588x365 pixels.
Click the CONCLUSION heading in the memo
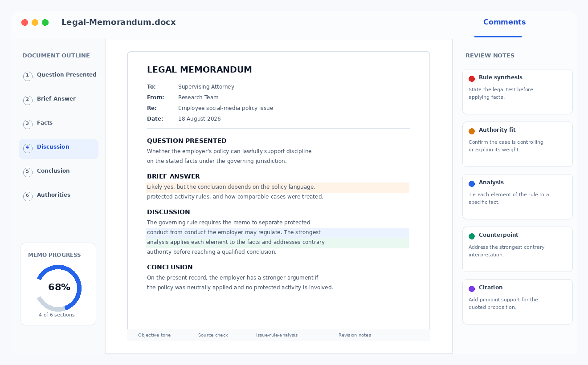click(170, 268)
